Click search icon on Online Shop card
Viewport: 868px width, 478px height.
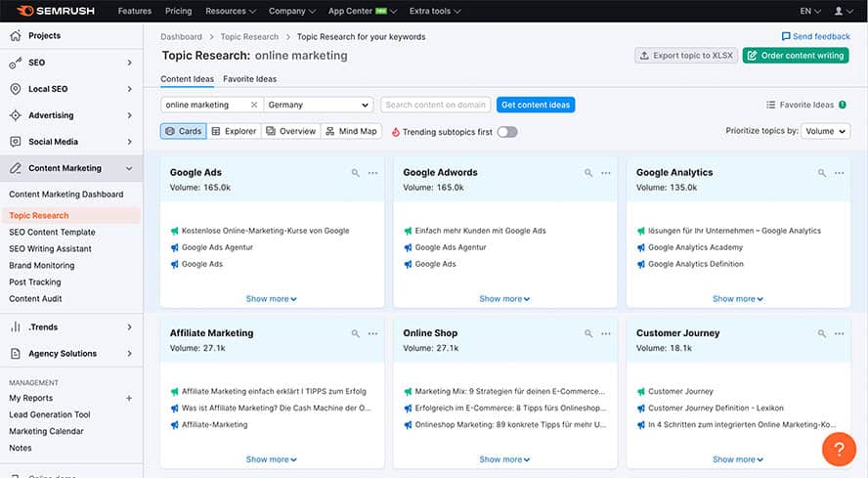click(x=588, y=333)
